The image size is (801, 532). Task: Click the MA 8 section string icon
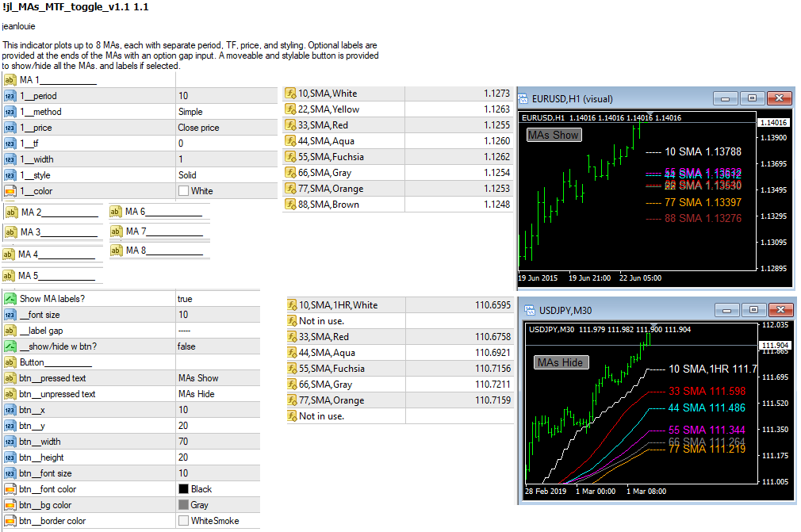pos(116,251)
